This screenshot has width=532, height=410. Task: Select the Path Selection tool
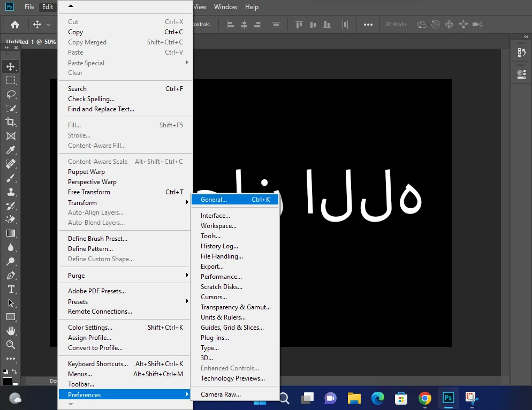tap(11, 303)
